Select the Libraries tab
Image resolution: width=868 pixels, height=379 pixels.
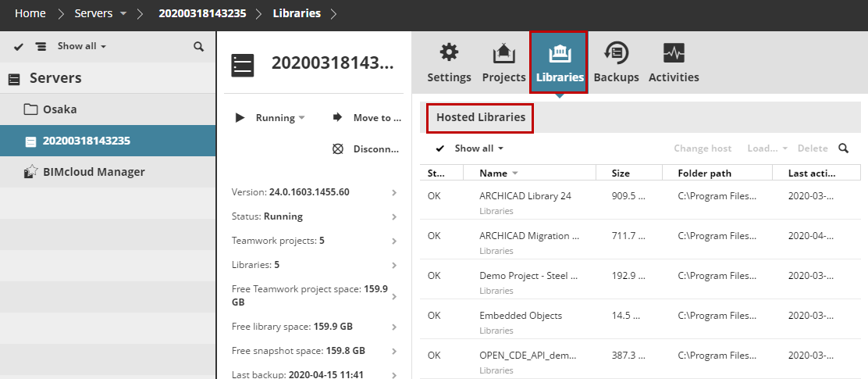click(x=560, y=63)
